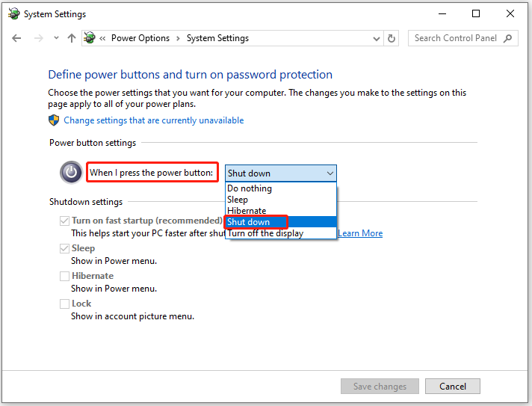Toggle the Sleep checkbox
The height and width of the screenshot is (406, 532).
[x=65, y=249]
